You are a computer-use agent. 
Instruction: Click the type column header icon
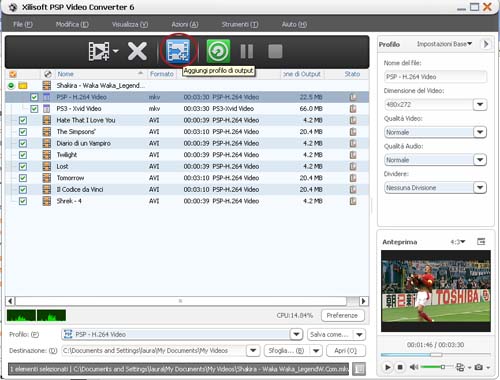(48, 74)
